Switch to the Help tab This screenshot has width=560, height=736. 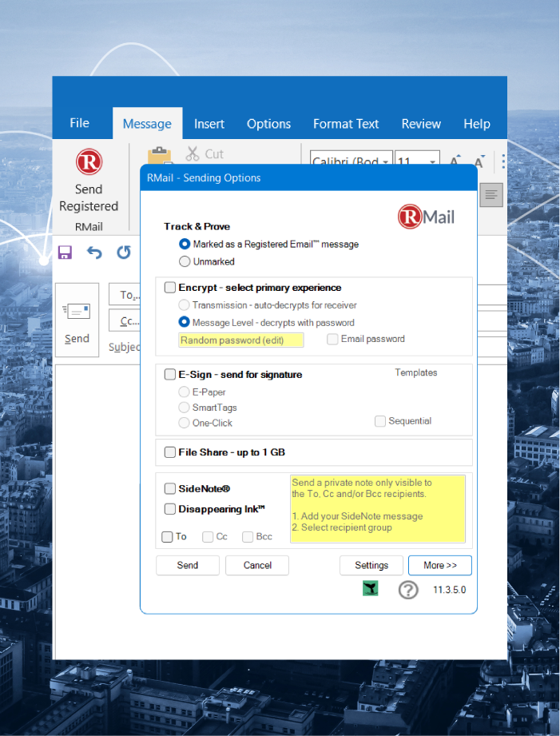[477, 124]
